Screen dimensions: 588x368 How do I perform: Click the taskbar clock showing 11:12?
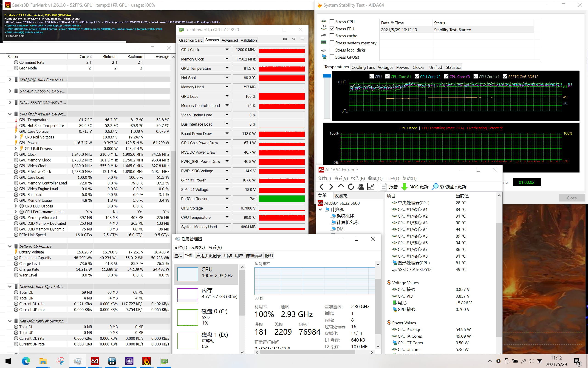point(556,361)
